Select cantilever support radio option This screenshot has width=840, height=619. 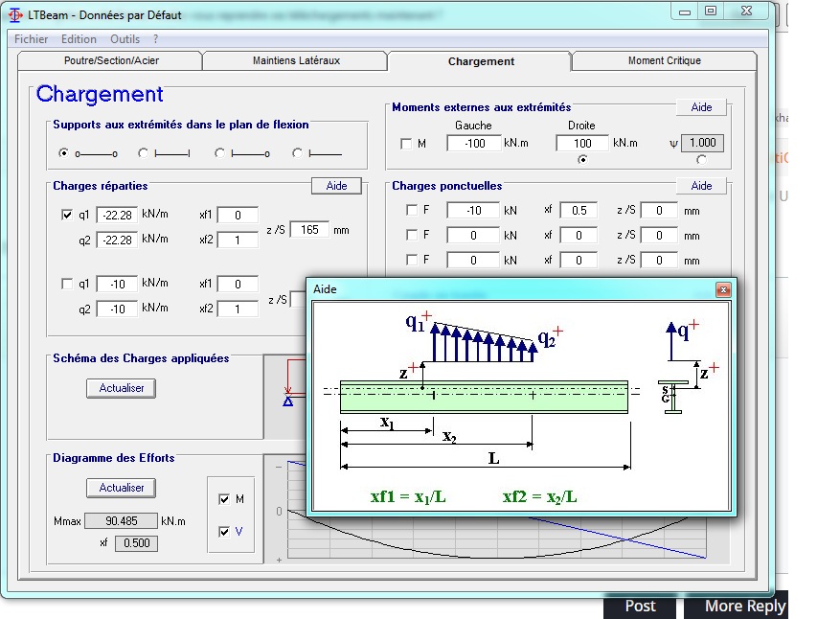297,153
